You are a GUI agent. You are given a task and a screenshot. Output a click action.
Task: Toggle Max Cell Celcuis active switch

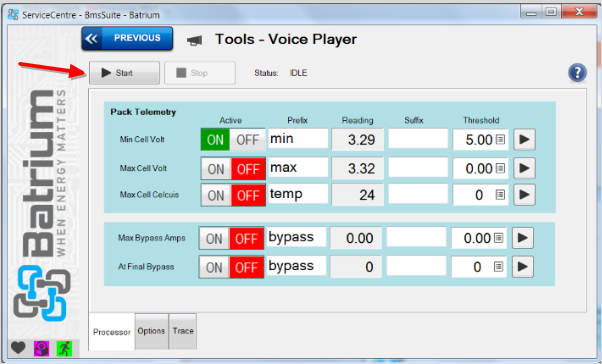[x=233, y=195]
